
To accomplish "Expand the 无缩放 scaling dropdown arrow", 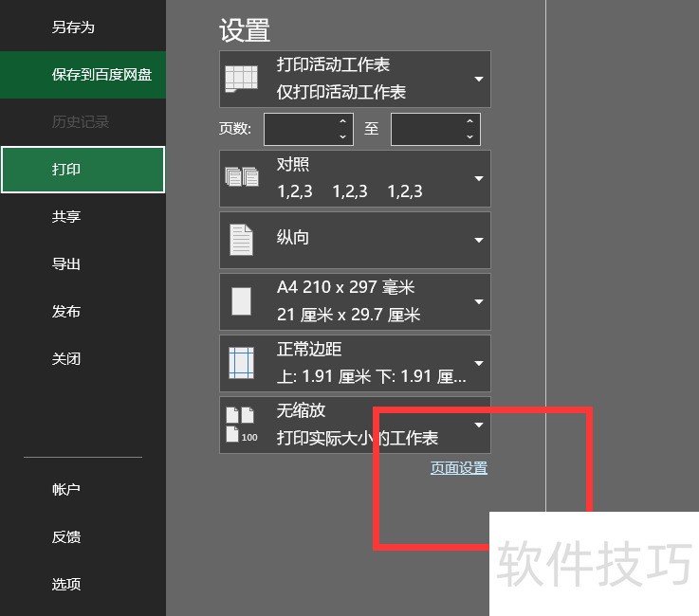I will [x=479, y=425].
